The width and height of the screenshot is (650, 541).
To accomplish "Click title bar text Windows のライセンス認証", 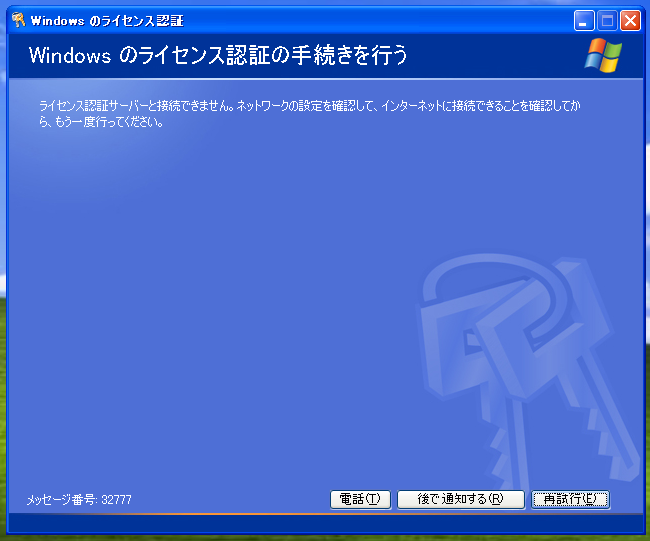I will coord(107,20).
